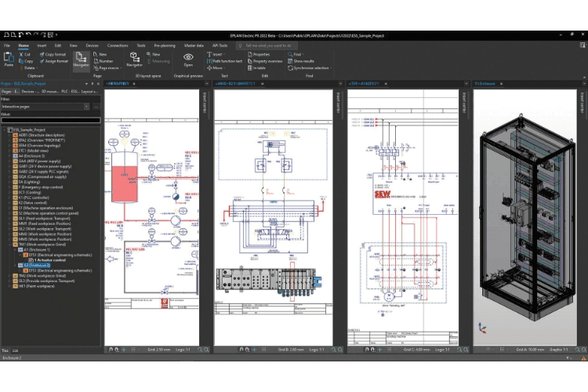Screen dimensions: 588x392
Task: Open the Graphical preview eye icon
Action: (x=188, y=57)
